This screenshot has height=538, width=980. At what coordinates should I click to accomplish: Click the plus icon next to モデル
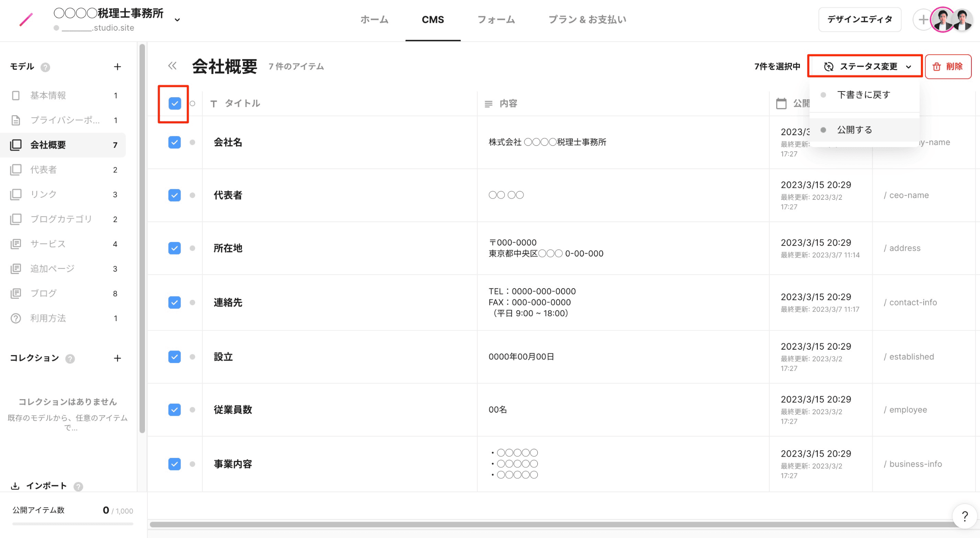point(117,67)
